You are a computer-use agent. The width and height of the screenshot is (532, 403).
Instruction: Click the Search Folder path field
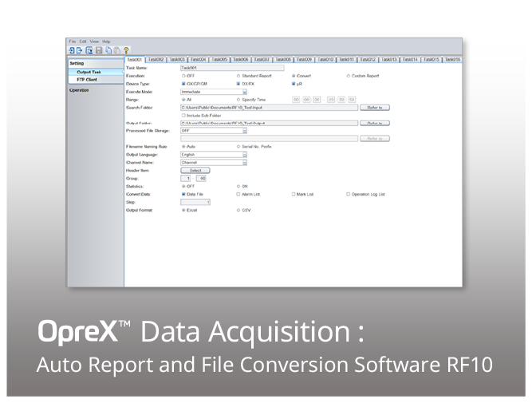pyautogui.click(x=269, y=108)
